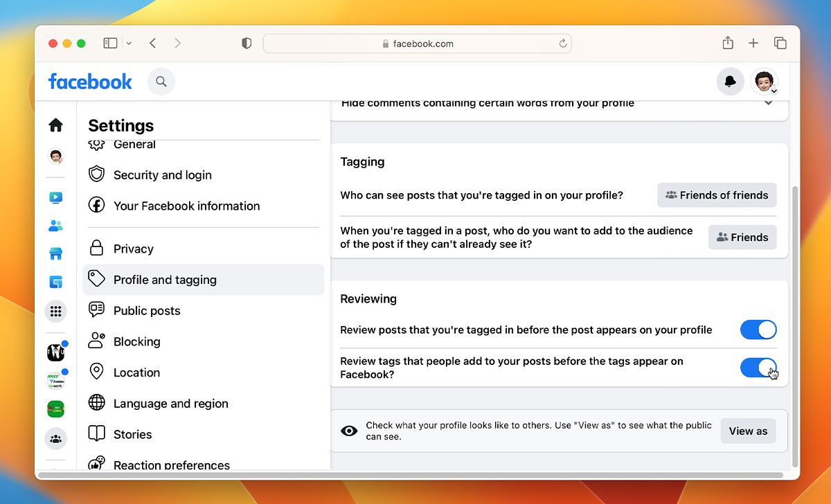Open Language and region settings
The height and width of the screenshot is (504, 831).
(x=203, y=403)
